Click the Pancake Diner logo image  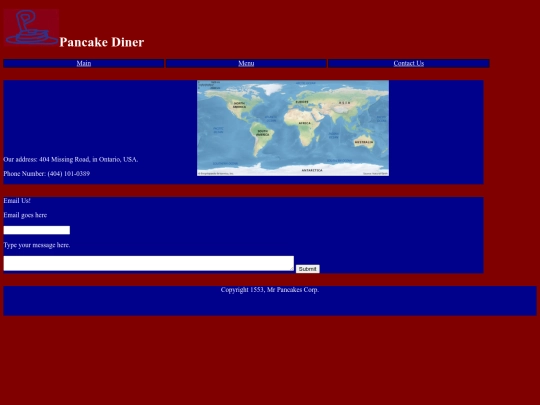(31, 27)
